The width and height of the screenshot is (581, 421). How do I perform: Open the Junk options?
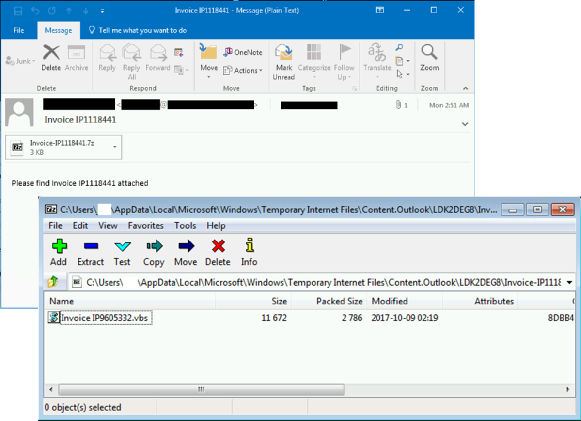point(20,61)
